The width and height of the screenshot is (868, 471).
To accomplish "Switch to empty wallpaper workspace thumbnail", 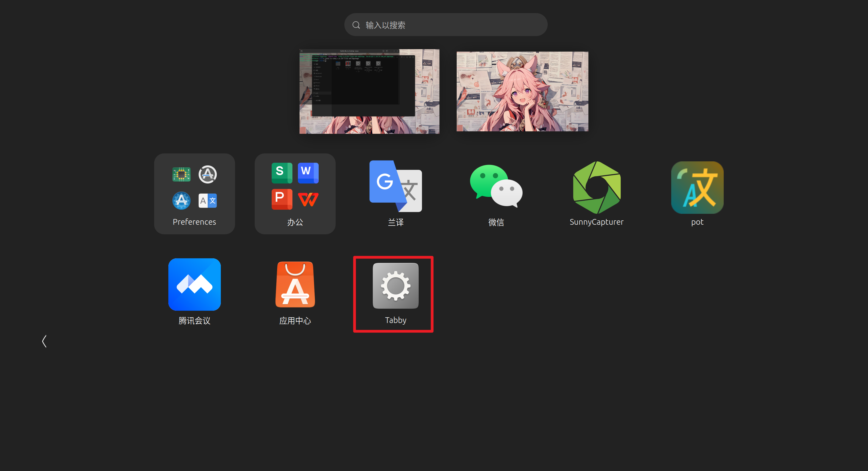I will click(522, 91).
